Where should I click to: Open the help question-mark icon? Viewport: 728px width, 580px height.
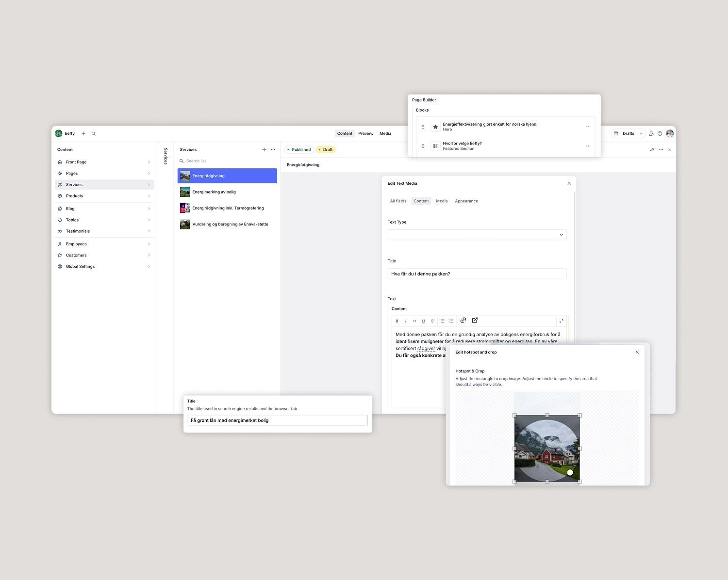pos(660,133)
